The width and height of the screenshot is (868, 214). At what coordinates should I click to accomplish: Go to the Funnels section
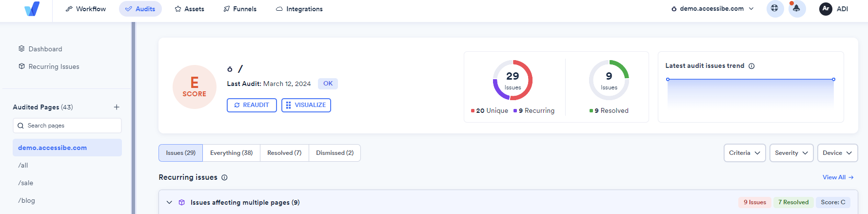tap(240, 9)
